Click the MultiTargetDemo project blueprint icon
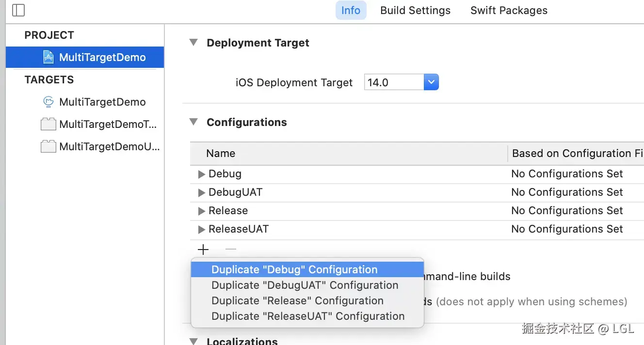Viewport: 644px width, 345px height. [x=48, y=57]
